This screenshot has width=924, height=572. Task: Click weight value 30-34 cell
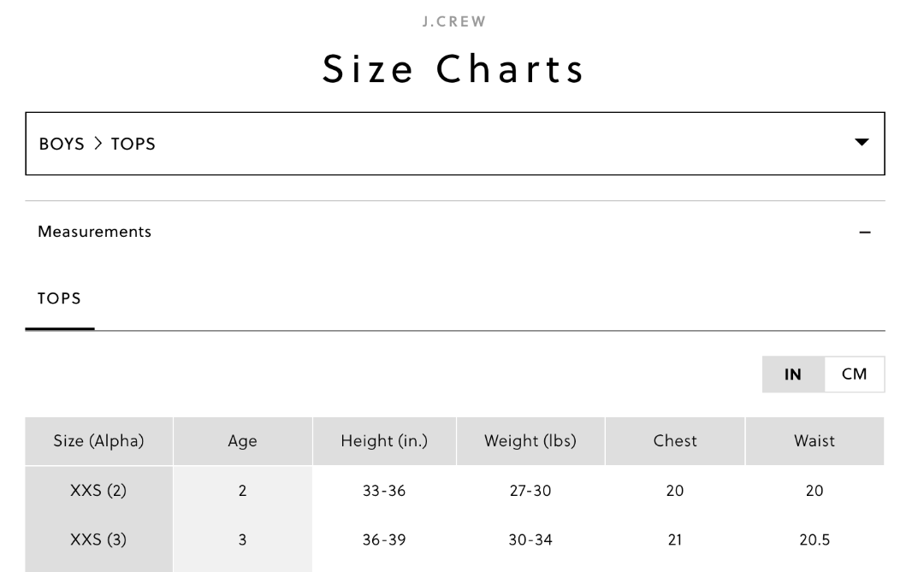coord(530,540)
